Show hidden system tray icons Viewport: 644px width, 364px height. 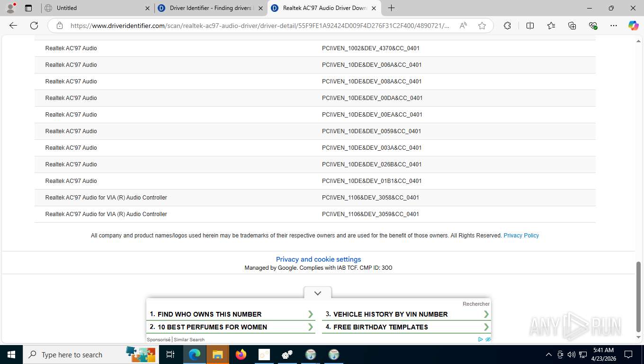[x=549, y=355]
